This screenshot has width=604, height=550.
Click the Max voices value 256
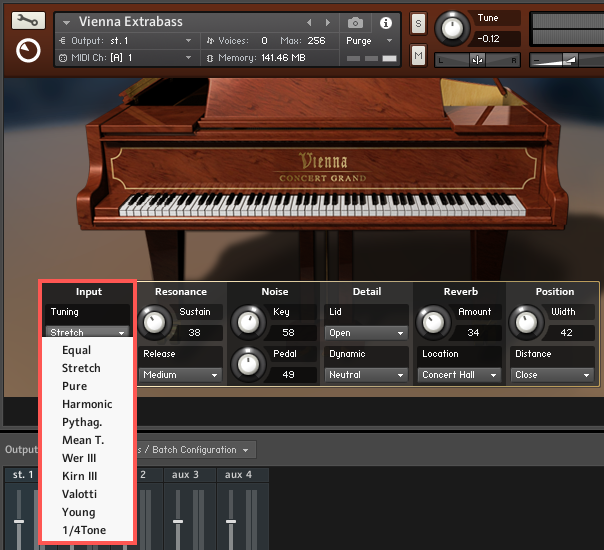coord(316,40)
